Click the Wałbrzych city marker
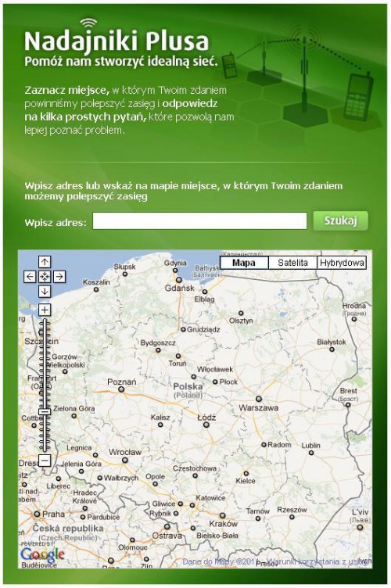Viewport: 391px width, 588px height. click(100, 478)
